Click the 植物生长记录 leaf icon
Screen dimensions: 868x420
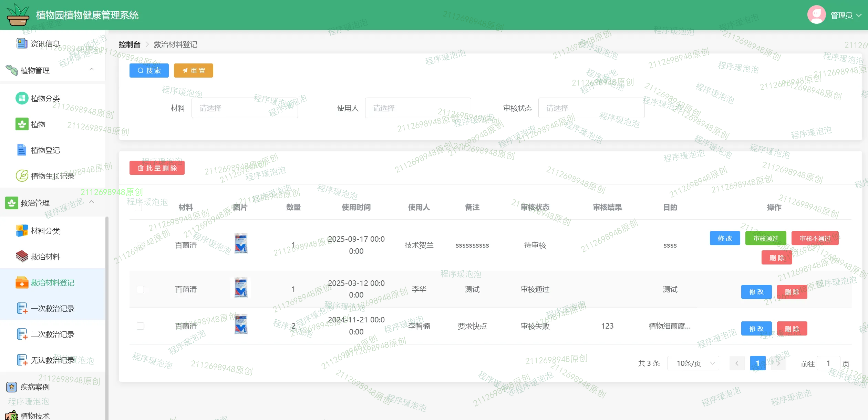[22, 176]
